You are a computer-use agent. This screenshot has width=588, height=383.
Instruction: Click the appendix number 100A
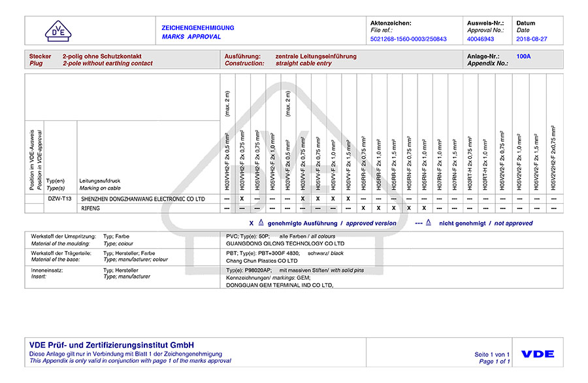(x=523, y=57)
